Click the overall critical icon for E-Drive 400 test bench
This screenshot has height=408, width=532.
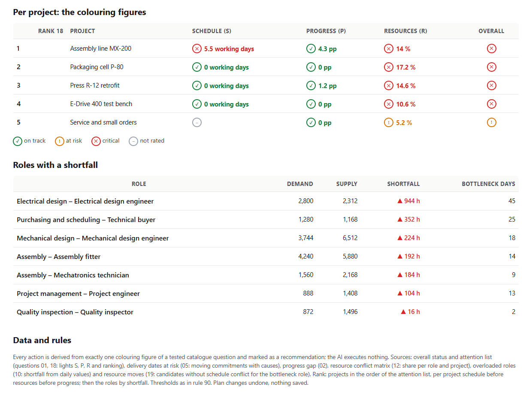point(492,104)
